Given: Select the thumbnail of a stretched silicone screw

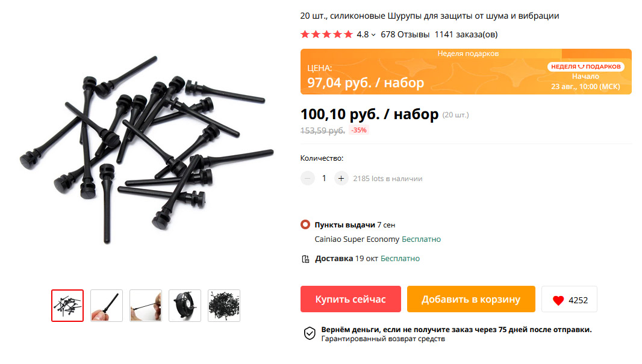Looking at the screenshot, I should [146, 306].
